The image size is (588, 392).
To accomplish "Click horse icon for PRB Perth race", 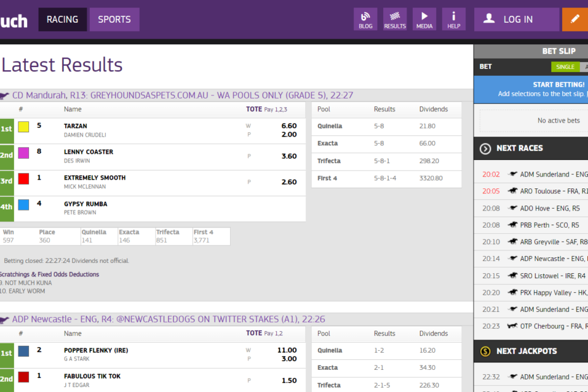I will pyautogui.click(x=513, y=224).
